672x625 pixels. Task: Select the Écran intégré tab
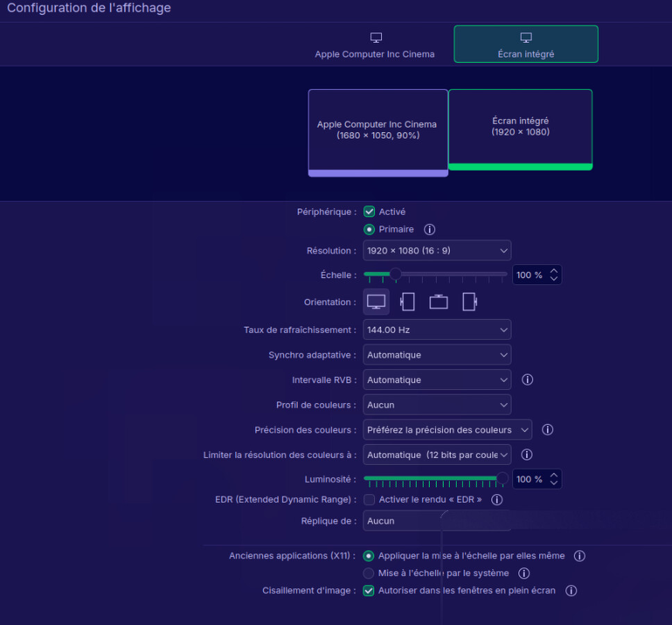[x=526, y=44]
